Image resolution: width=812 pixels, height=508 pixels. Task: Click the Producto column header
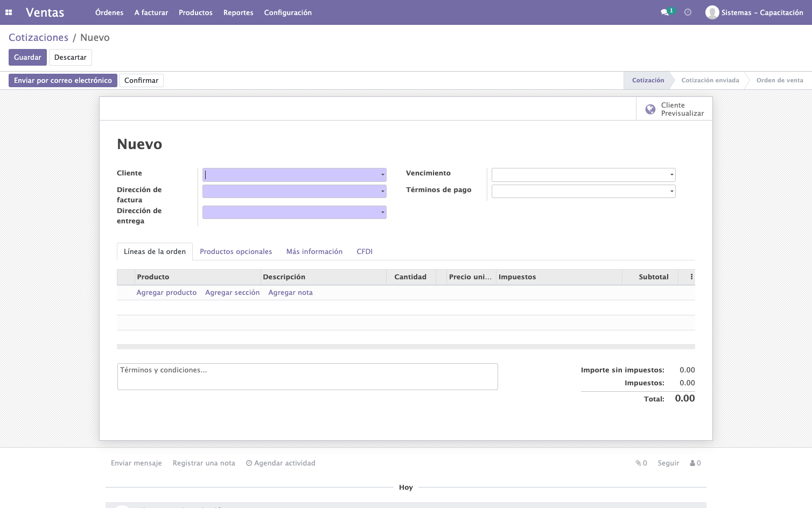click(x=198, y=277)
